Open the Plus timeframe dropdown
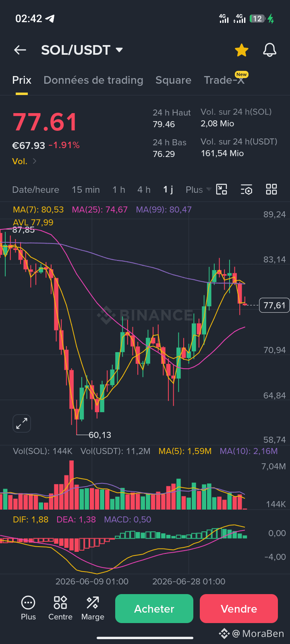The image size is (290, 644). [198, 190]
